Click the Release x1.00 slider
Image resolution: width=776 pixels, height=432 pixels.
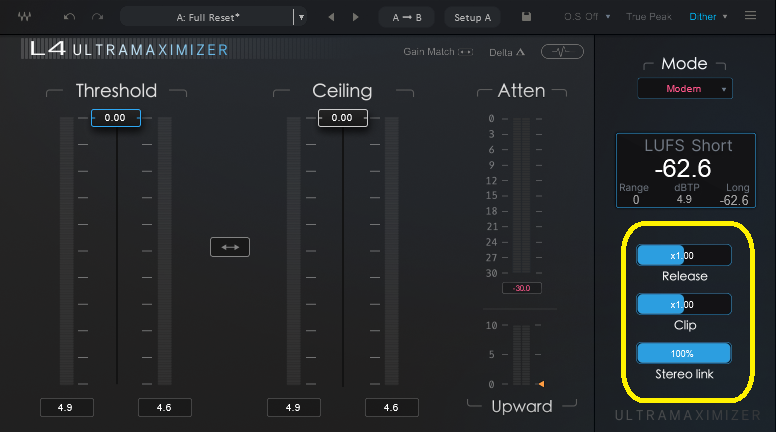click(x=684, y=255)
